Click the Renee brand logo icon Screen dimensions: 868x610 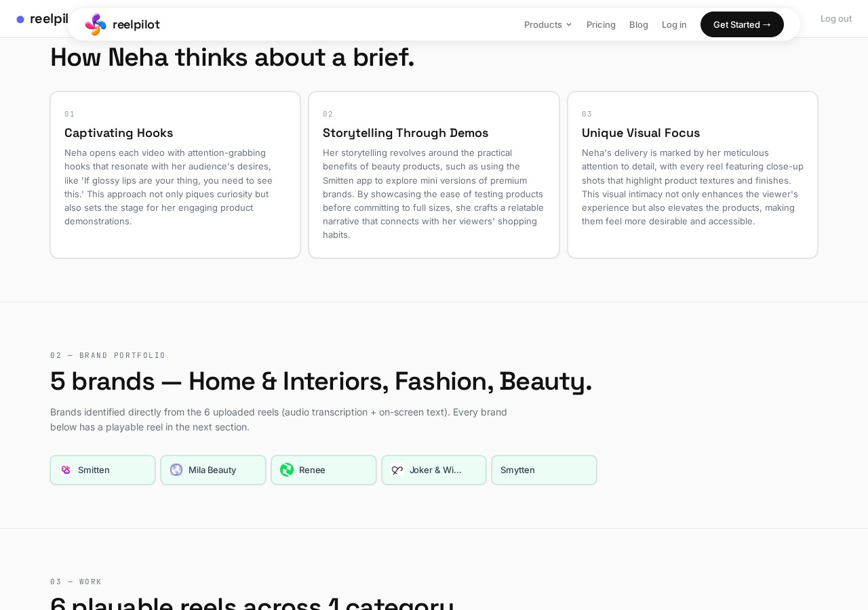287,470
